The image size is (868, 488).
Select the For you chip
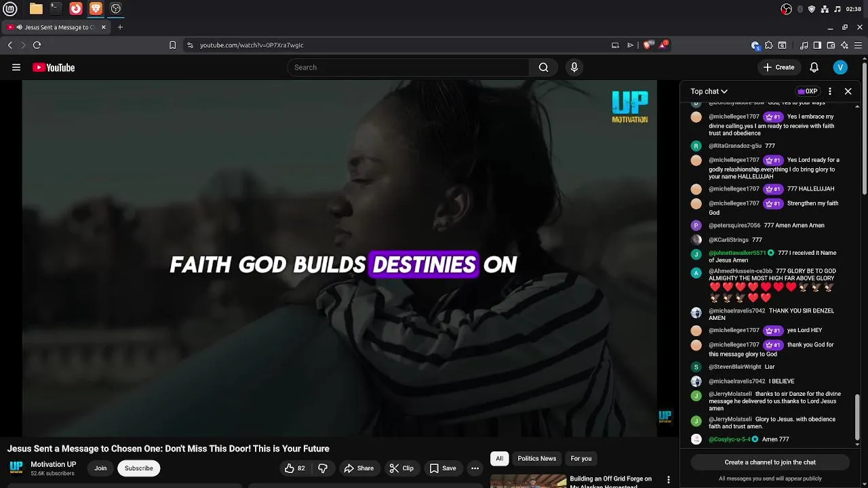581,459
